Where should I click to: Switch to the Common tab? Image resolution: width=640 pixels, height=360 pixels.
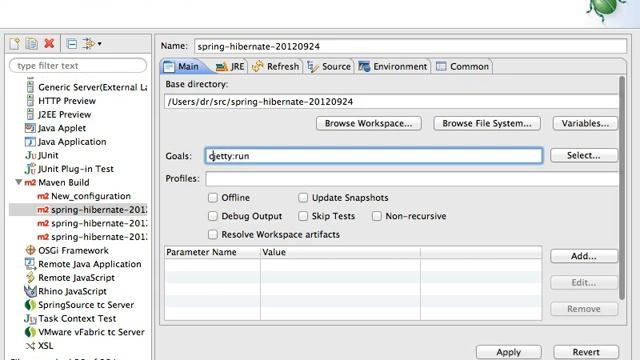(462, 67)
